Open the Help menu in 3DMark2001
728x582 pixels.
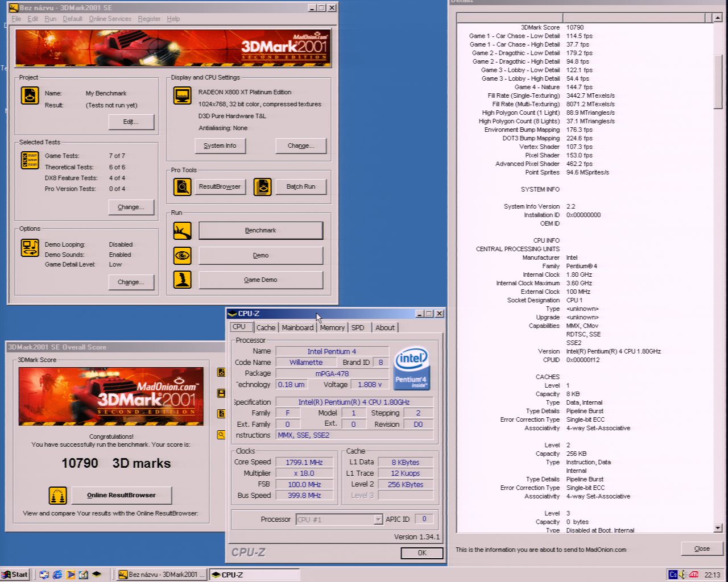coord(173,19)
